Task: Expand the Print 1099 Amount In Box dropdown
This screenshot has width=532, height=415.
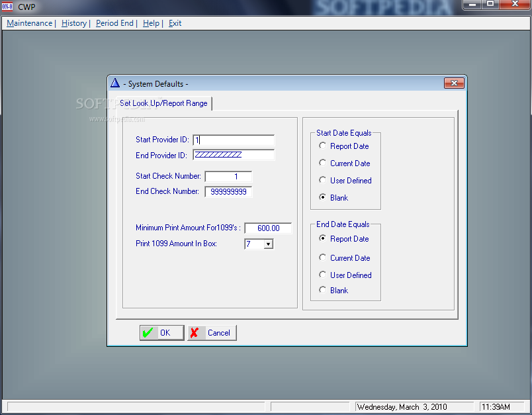Action: coord(269,244)
